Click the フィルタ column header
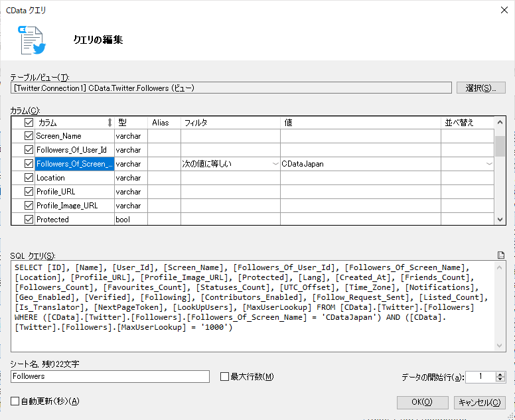This screenshot has width=515, height=420. (230, 123)
